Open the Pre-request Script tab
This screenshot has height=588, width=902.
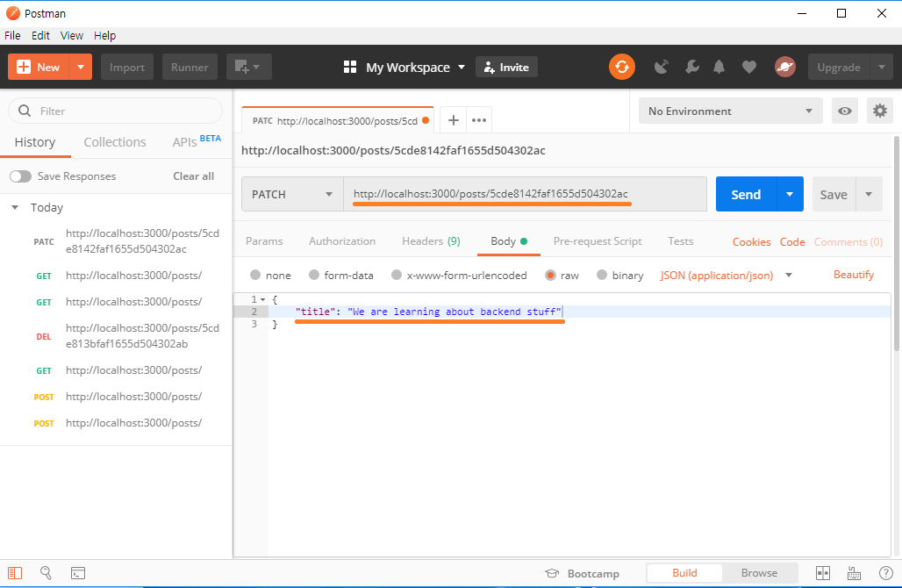598,241
